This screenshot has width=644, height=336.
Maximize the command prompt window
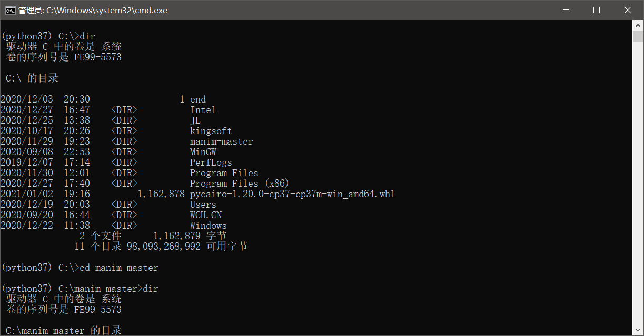coord(597,10)
